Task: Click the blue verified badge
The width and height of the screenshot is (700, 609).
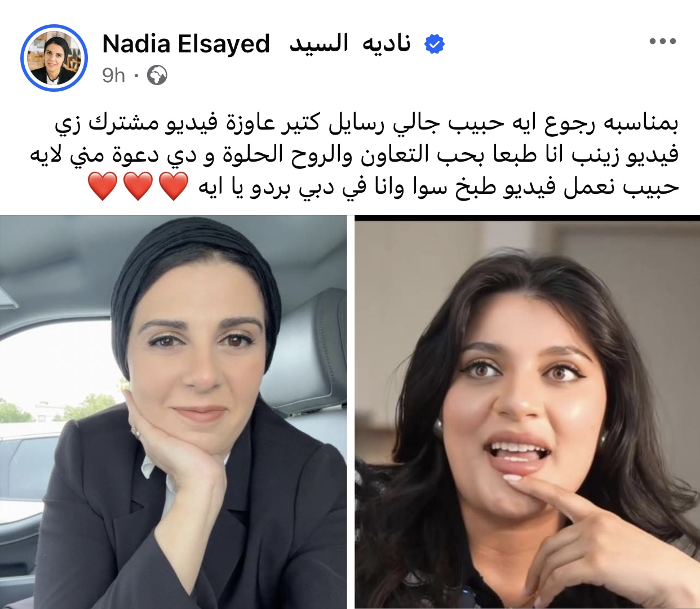Action: pos(434,44)
